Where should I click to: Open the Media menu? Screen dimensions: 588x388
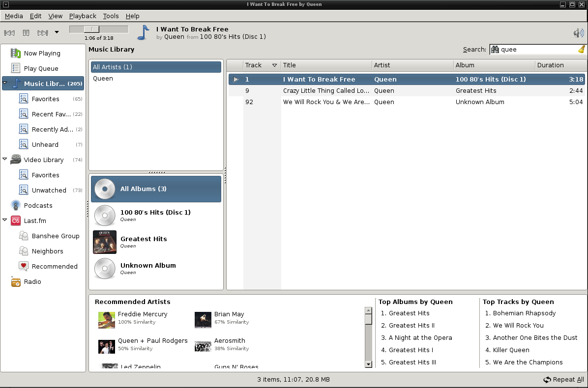pos(14,16)
